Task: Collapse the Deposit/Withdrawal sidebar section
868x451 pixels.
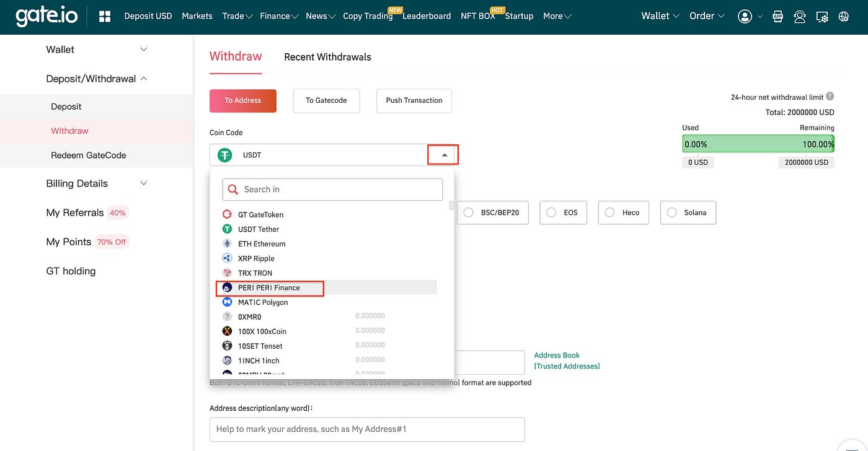Action: 144,79
